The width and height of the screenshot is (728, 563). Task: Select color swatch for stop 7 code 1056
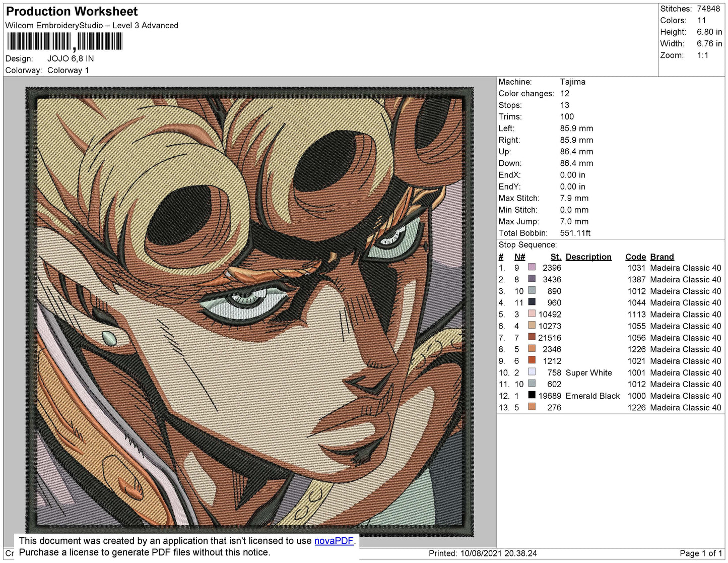click(532, 337)
